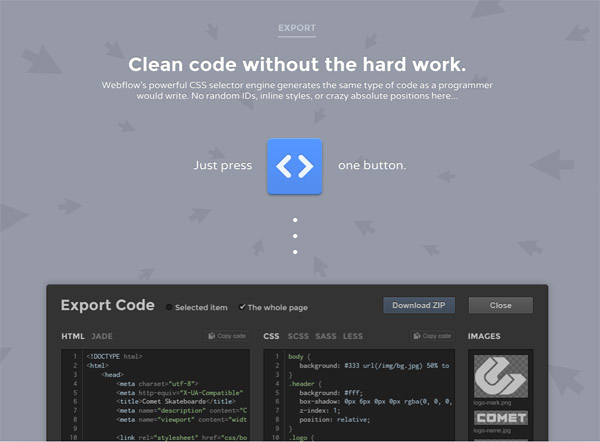Screen dimensions: 600x442
Task: Click the 'background: #fff;' CSS line
Action: [331, 393]
